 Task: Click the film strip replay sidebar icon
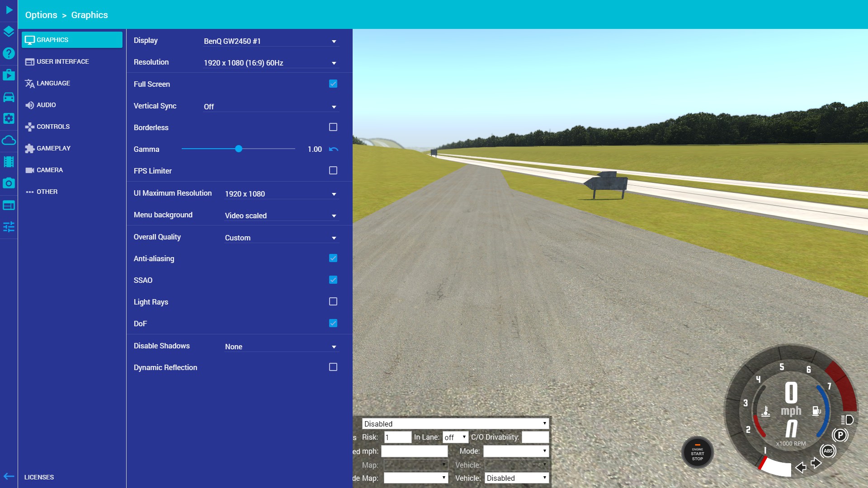click(x=9, y=162)
